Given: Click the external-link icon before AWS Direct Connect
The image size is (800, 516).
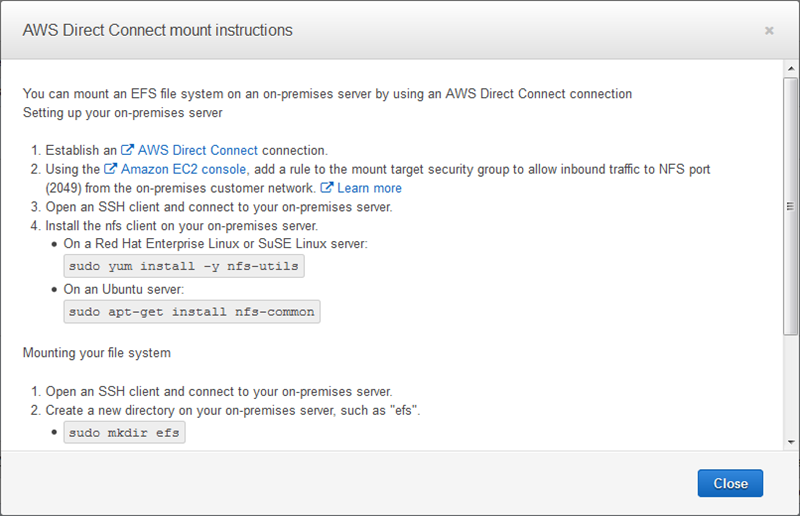Looking at the screenshot, I should (128, 150).
